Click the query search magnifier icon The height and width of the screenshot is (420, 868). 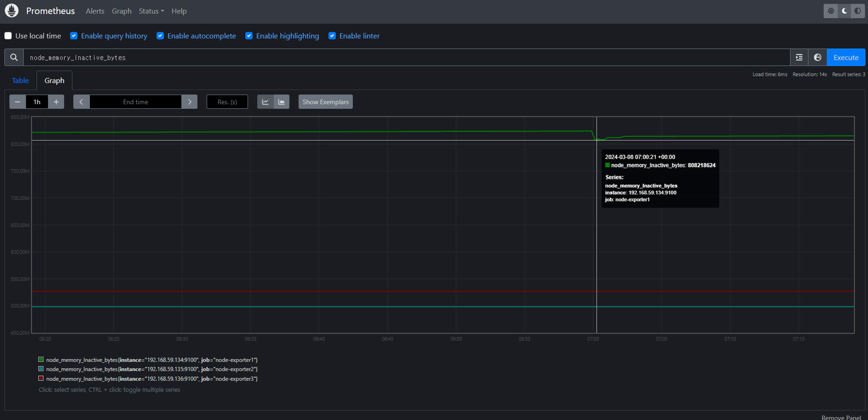[14, 57]
